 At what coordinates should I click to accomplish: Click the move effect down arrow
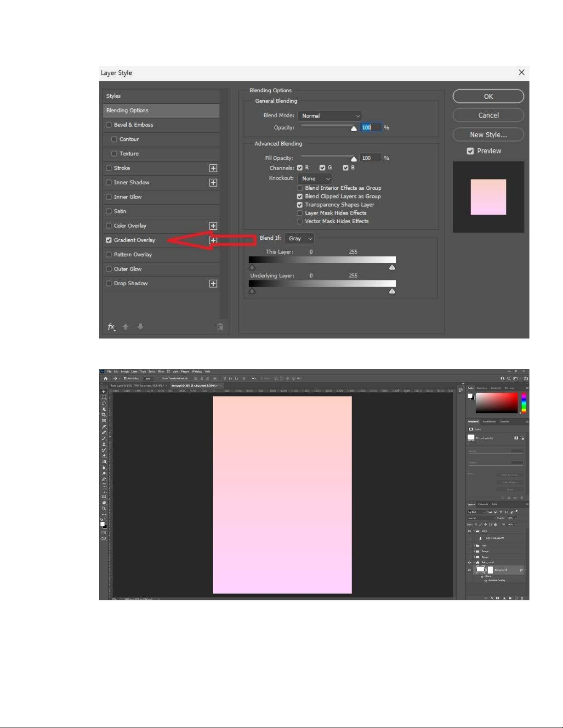coord(140,327)
